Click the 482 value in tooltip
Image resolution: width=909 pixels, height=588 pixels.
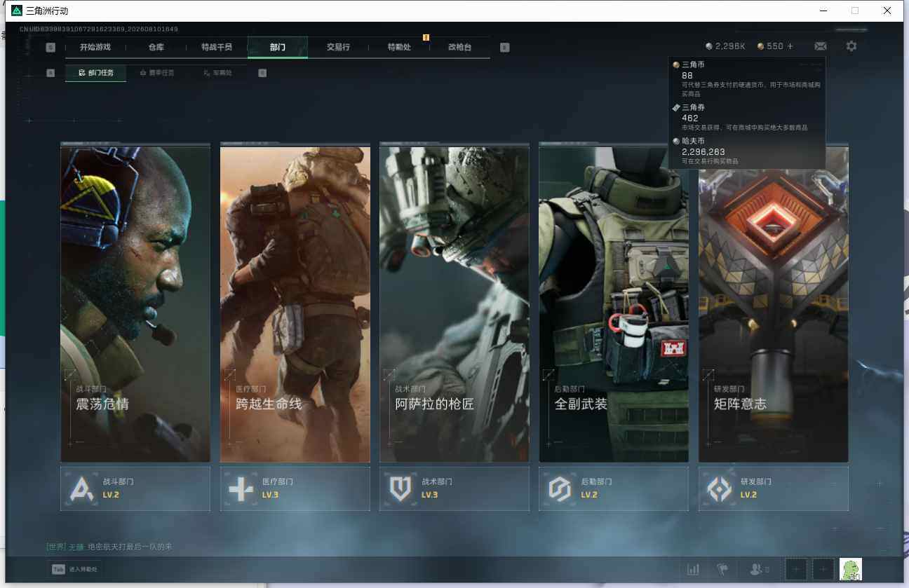pos(689,118)
